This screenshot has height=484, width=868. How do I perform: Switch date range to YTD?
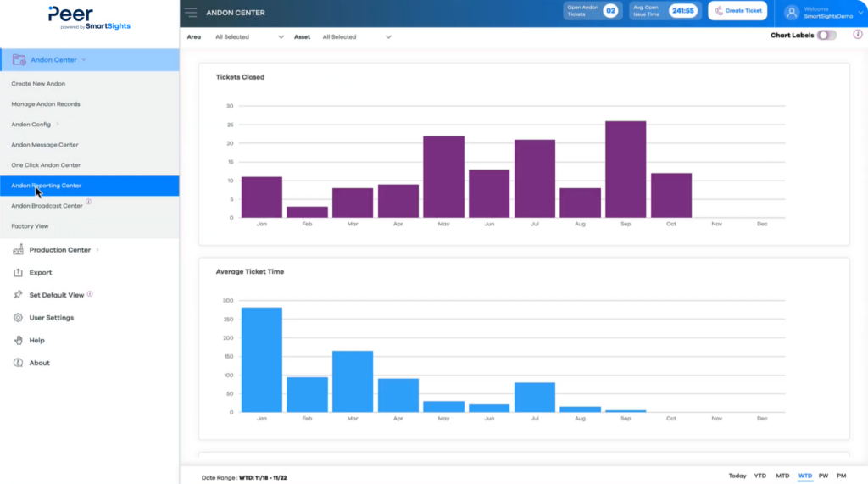(760, 476)
